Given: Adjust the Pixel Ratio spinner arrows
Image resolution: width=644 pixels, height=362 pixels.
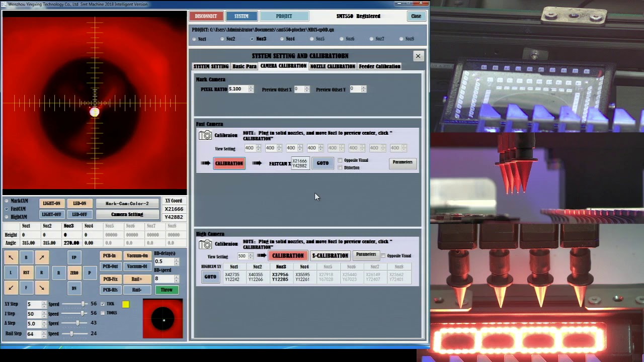Looking at the screenshot, I should pyautogui.click(x=251, y=89).
